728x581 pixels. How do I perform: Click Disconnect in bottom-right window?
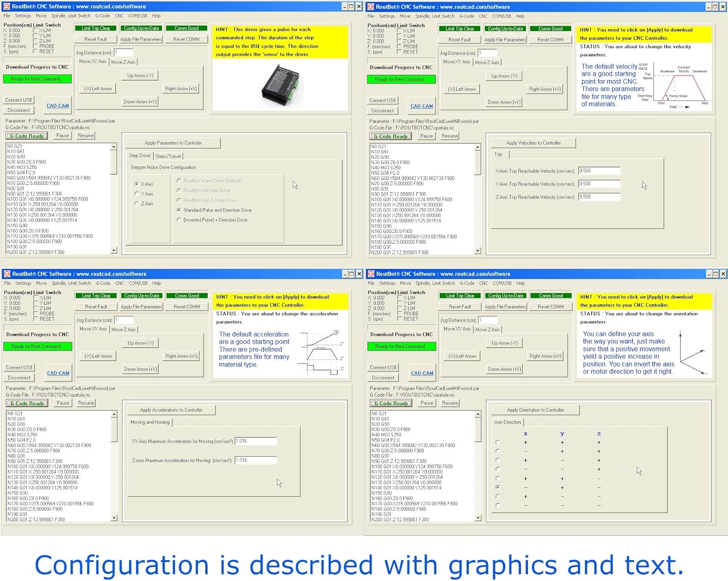click(x=383, y=378)
